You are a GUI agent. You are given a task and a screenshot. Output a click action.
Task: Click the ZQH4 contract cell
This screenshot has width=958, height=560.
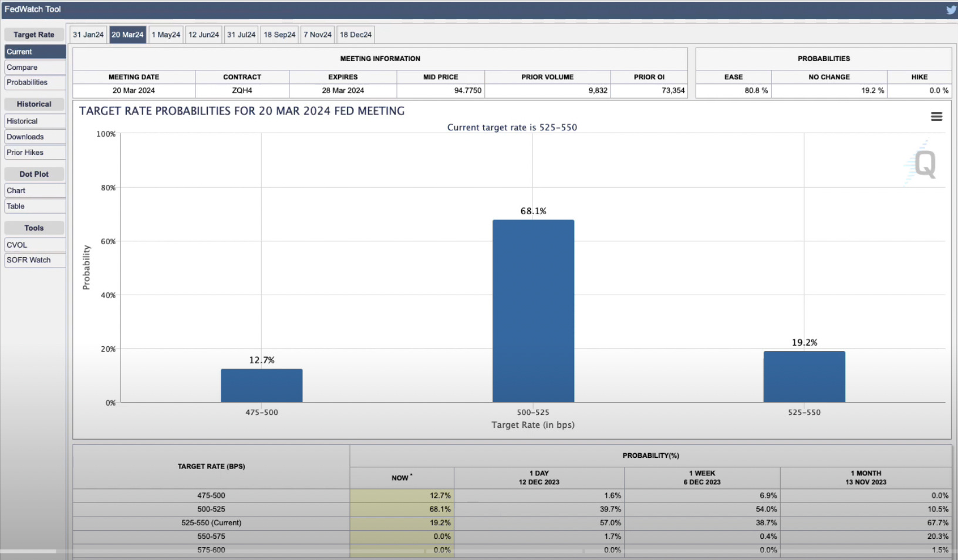(242, 90)
